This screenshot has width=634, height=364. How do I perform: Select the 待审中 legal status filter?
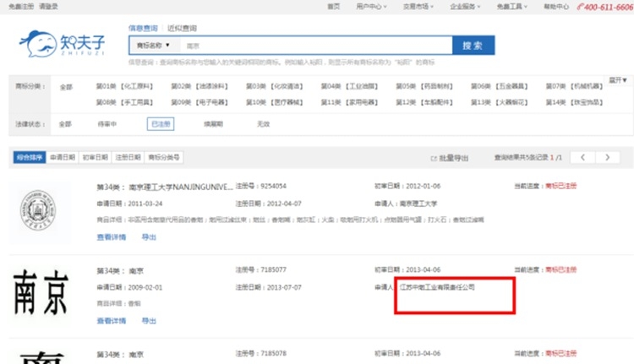[107, 124]
